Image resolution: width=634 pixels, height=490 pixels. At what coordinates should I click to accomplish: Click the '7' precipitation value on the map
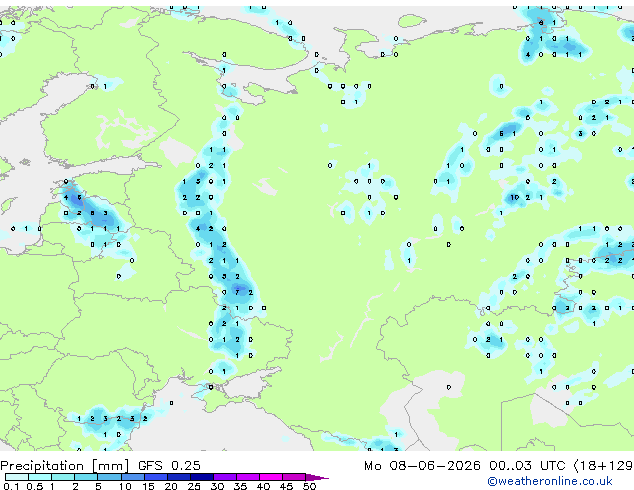click(237, 292)
